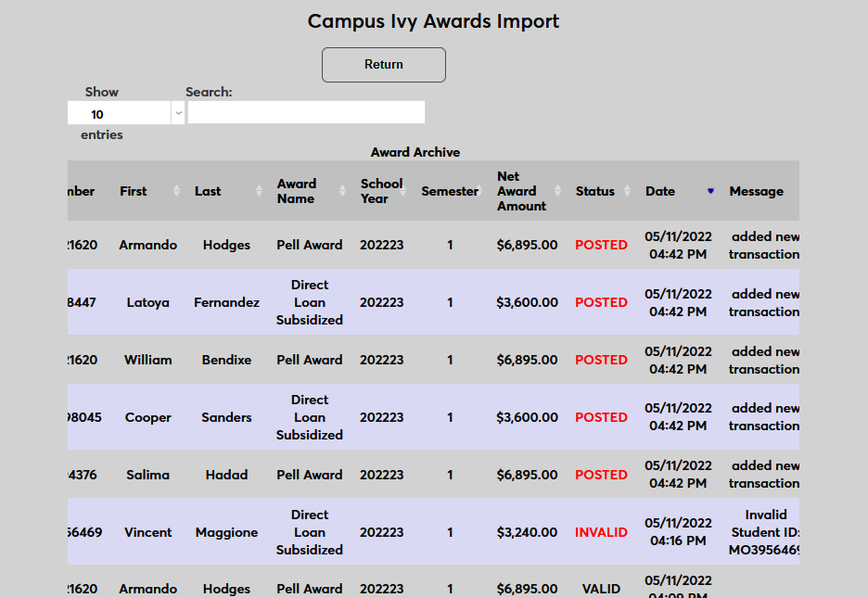Sort by Status column arrows

[633, 191]
